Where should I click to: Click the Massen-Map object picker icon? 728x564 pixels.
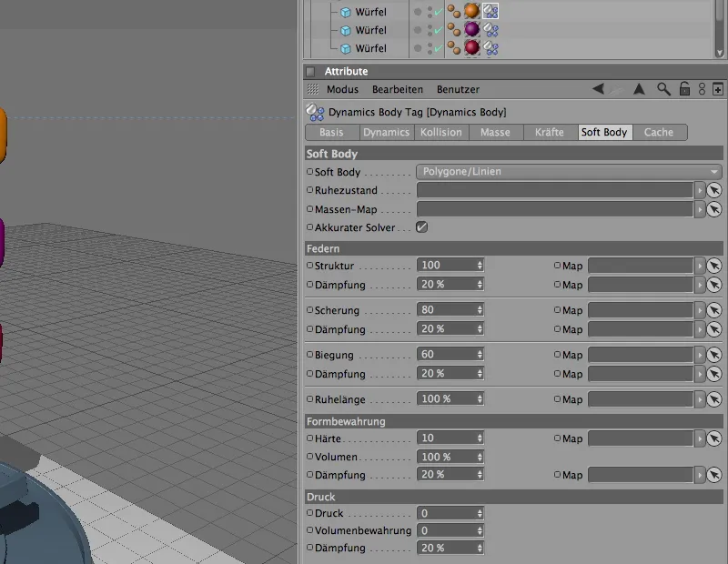click(x=714, y=209)
